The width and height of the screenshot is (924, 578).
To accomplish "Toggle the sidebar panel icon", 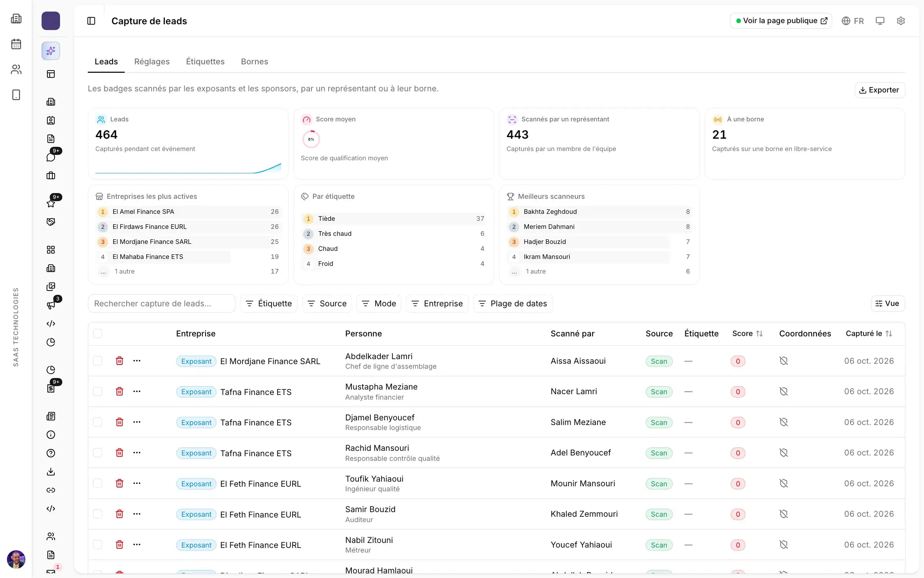I will click(91, 21).
